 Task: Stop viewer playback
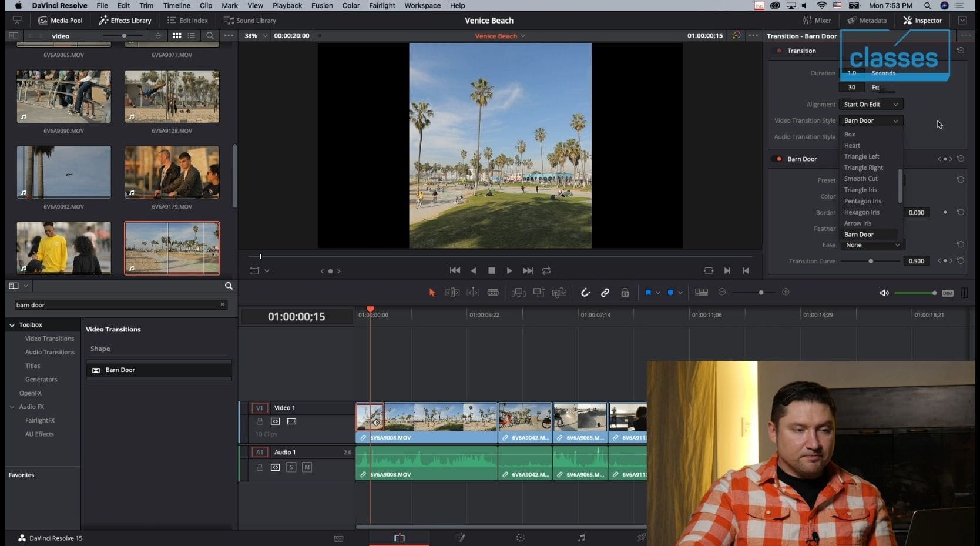492,271
